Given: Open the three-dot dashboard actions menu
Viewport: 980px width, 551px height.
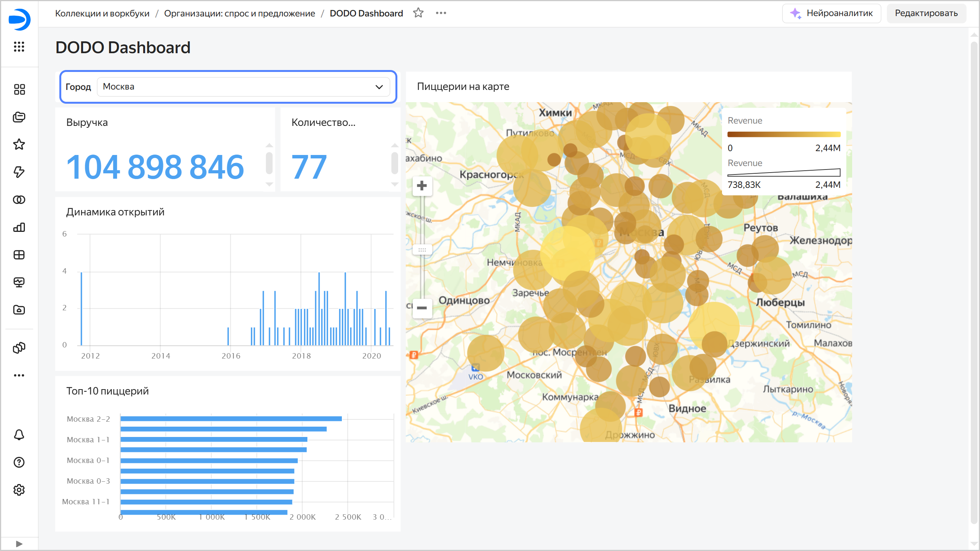Looking at the screenshot, I should click(x=441, y=13).
